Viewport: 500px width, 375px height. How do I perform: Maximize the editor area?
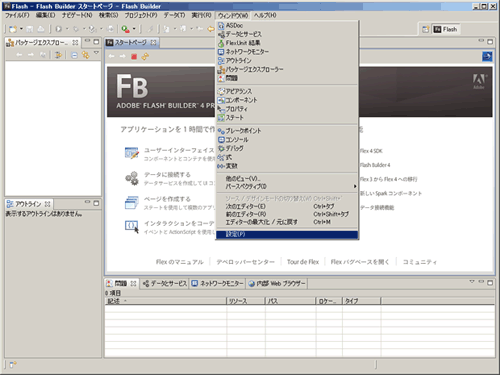pos(490,42)
